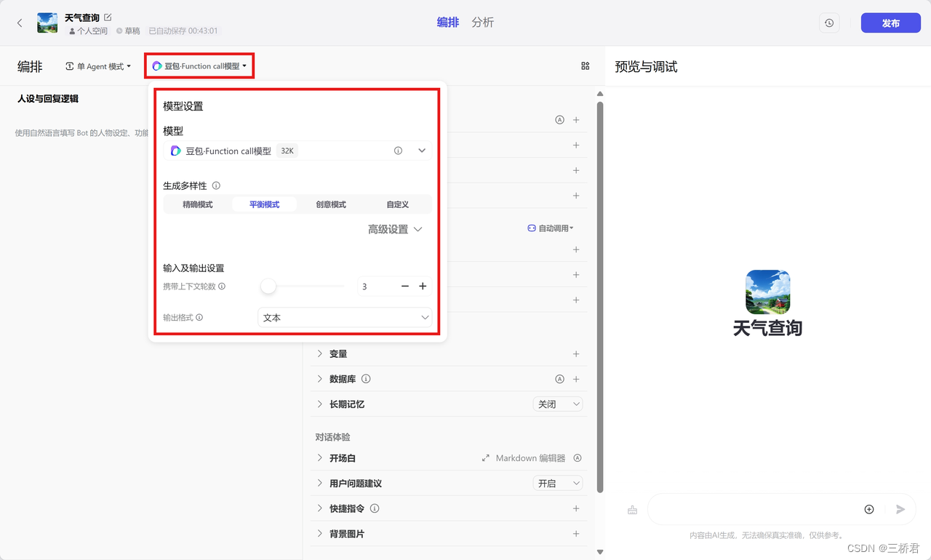View info icon beside 快捷指令
This screenshot has height=560, width=931.
pyautogui.click(x=375, y=508)
